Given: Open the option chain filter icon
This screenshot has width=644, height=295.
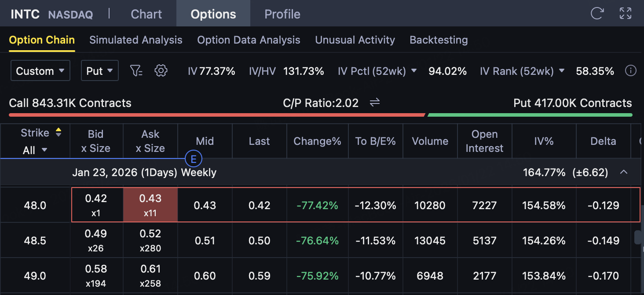Looking at the screenshot, I should [136, 70].
